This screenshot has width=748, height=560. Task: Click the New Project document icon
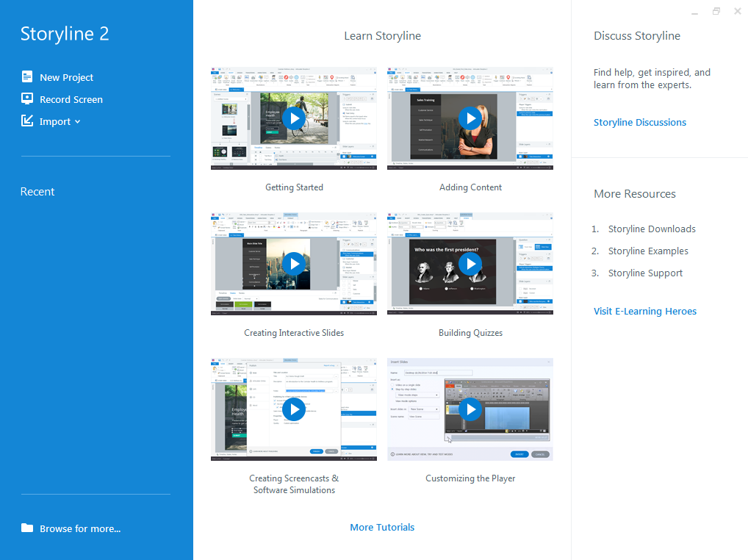point(27,76)
